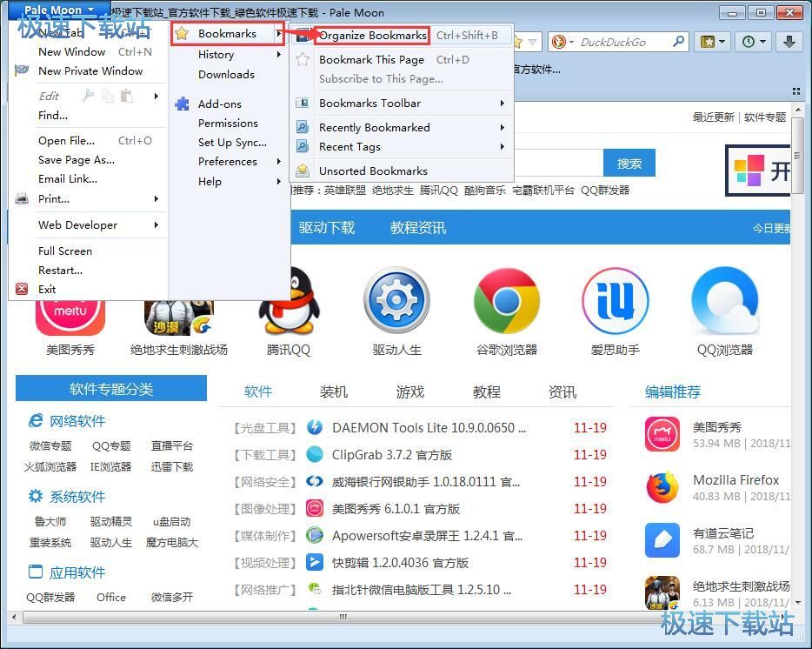The height and width of the screenshot is (649, 812).
Task: Click the DuckDuckGo search input field
Action: [x=623, y=42]
